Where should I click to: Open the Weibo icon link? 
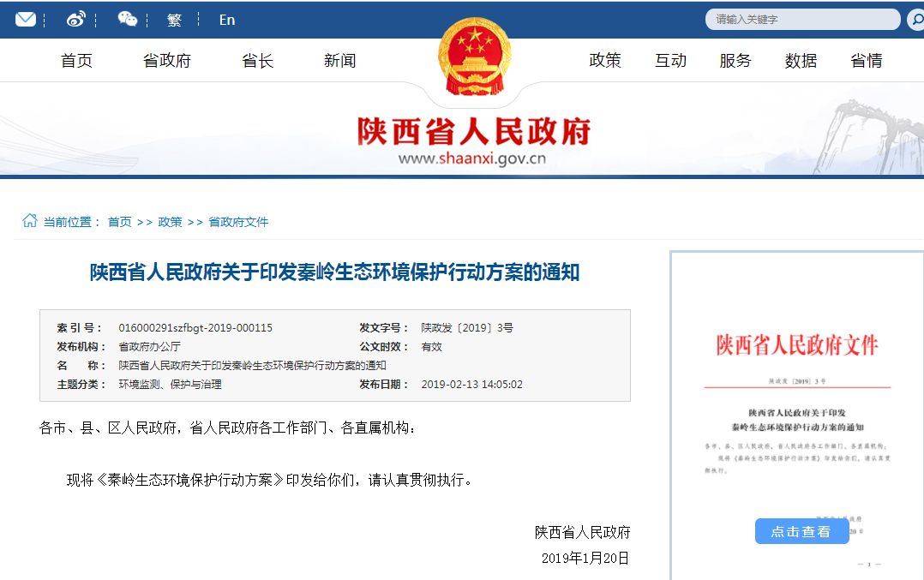click(76, 19)
